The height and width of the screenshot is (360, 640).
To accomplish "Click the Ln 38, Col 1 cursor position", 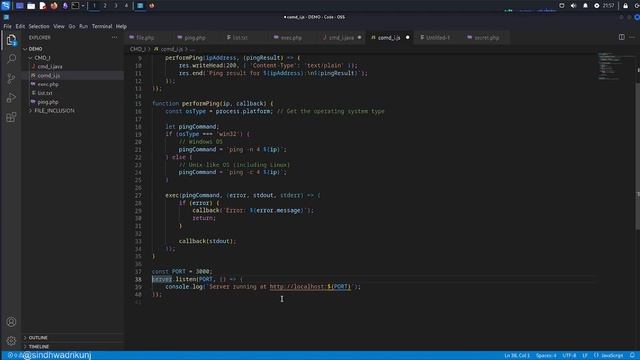I will [x=517, y=356].
